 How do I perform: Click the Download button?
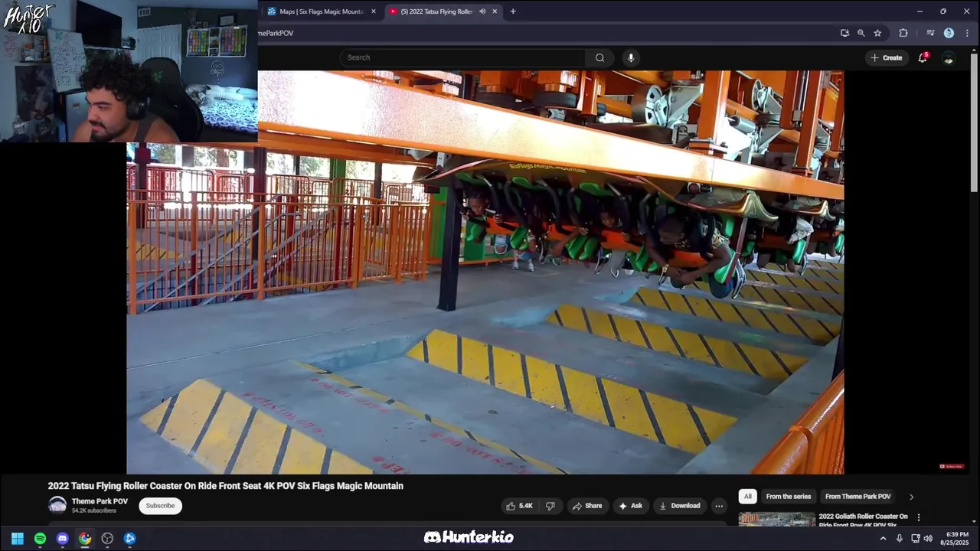(x=679, y=506)
